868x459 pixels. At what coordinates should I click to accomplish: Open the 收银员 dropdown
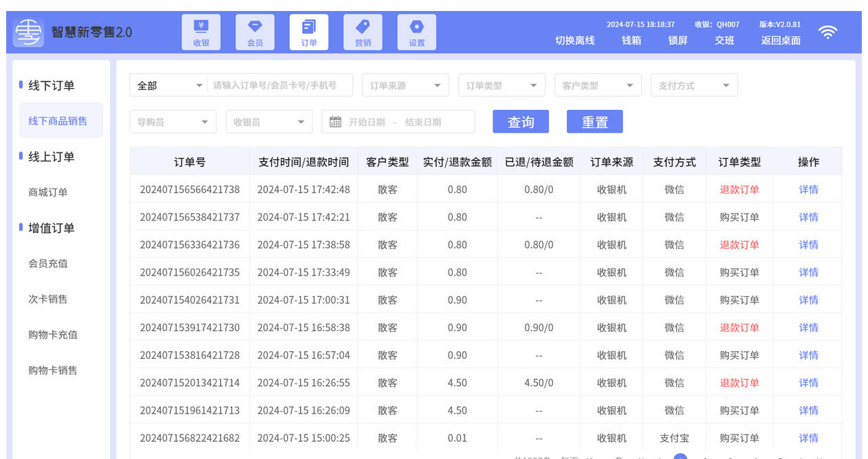pyautogui.click(x=270, y=122)
